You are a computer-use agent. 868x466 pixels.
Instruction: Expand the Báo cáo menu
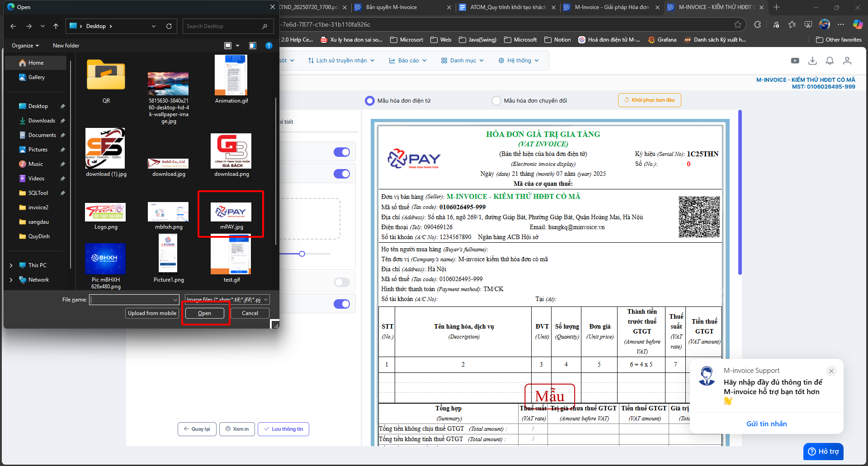[408, 61]
